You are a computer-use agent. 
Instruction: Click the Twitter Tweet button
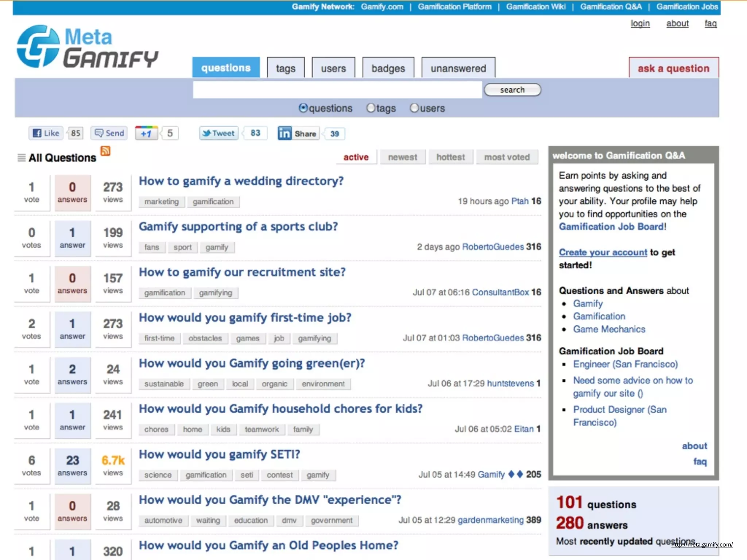(x=218, y=133)
